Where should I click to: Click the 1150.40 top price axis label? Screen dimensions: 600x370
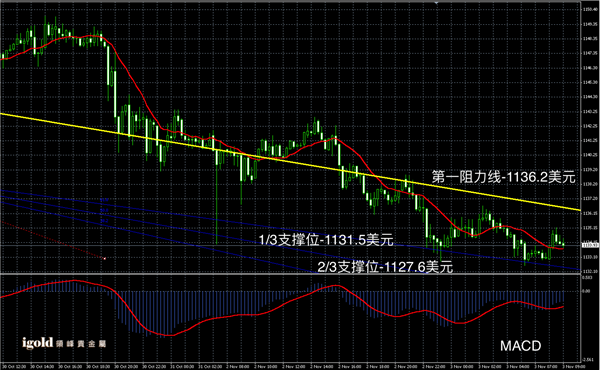[x=590, y=9]
